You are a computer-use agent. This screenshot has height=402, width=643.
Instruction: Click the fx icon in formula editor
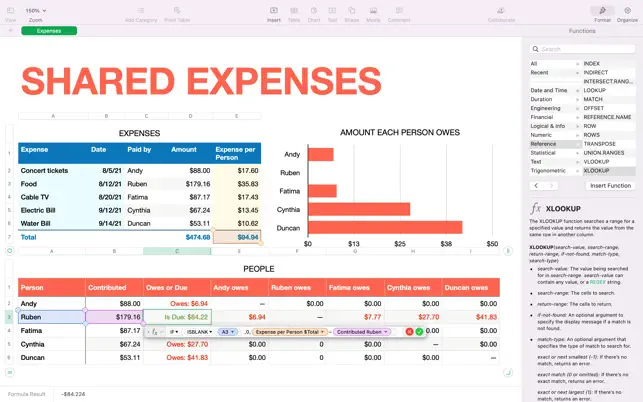point(155,332)
